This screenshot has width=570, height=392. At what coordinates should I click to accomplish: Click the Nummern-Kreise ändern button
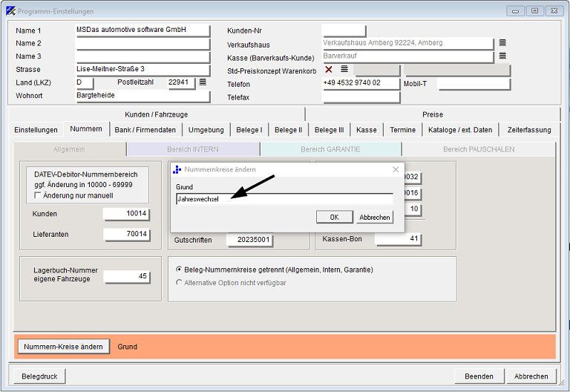(x=64, y=347)
